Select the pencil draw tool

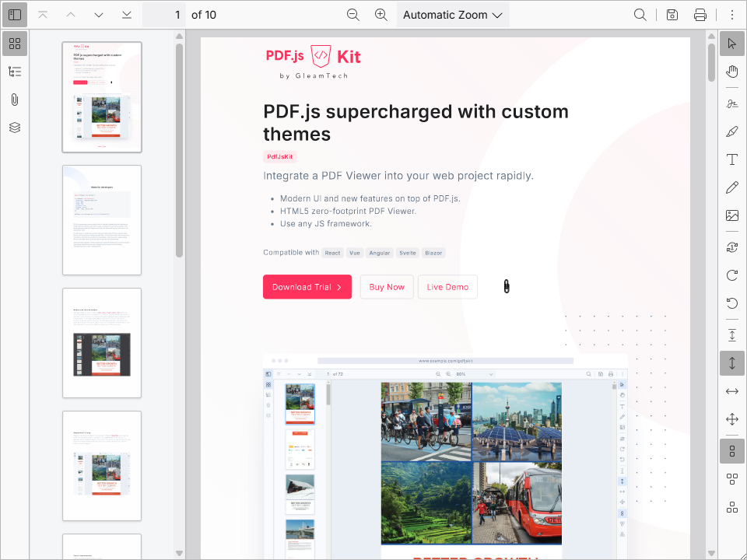[x=732, y=187]
